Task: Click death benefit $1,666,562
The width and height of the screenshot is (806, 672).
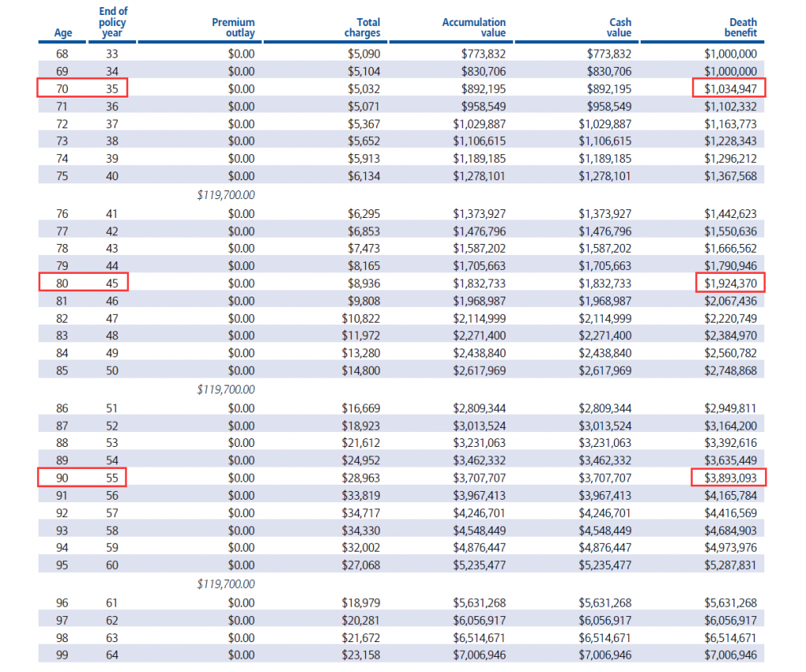Action: 730,248
